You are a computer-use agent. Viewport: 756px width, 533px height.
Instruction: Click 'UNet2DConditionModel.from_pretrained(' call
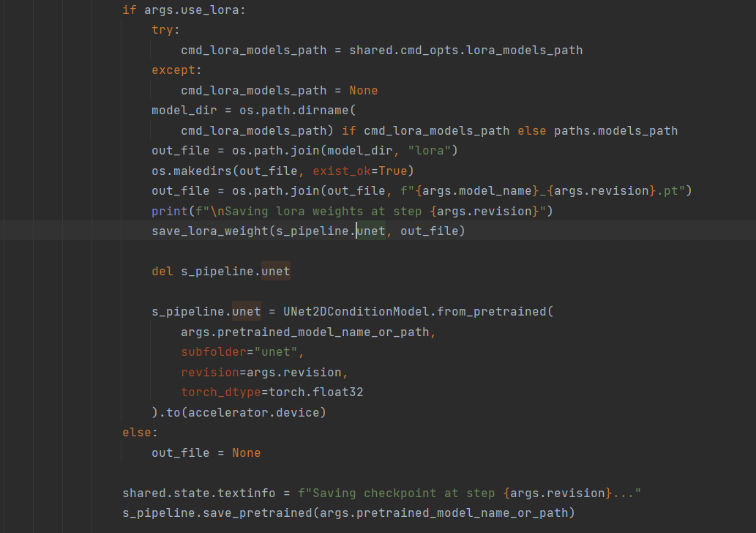pyautogui.click(x=418, y=312)
